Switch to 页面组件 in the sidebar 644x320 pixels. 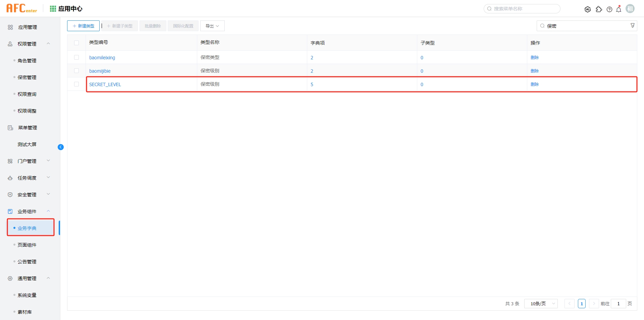click(x=27, y=245)
